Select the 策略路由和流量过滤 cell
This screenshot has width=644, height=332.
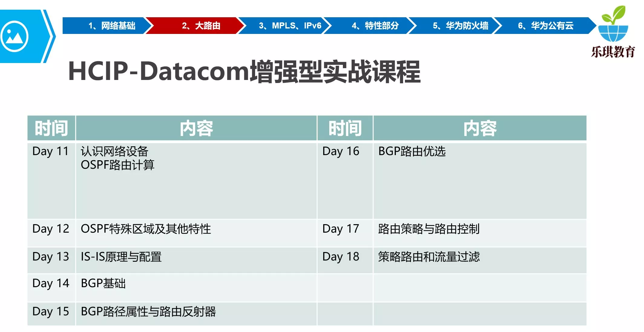pos(429,257)
